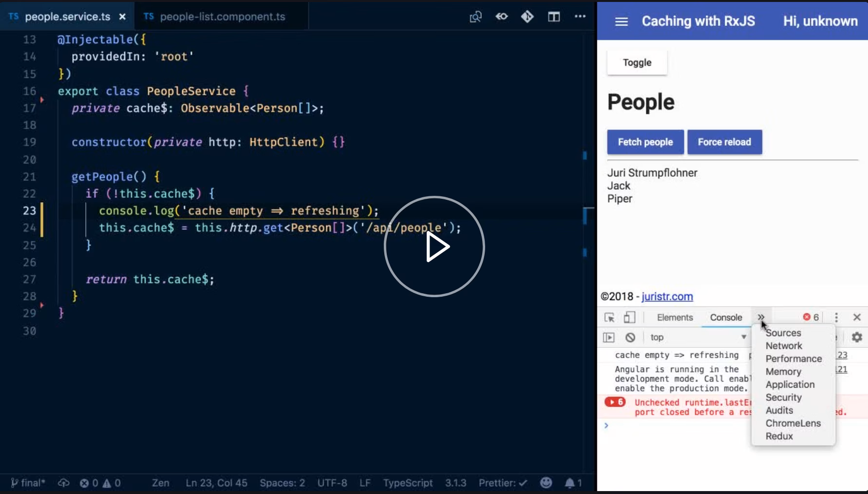Toggle the device toolbar icon in DevTools
The width and height of the screenshot is (868, 494).
click(x=629, y=318)
